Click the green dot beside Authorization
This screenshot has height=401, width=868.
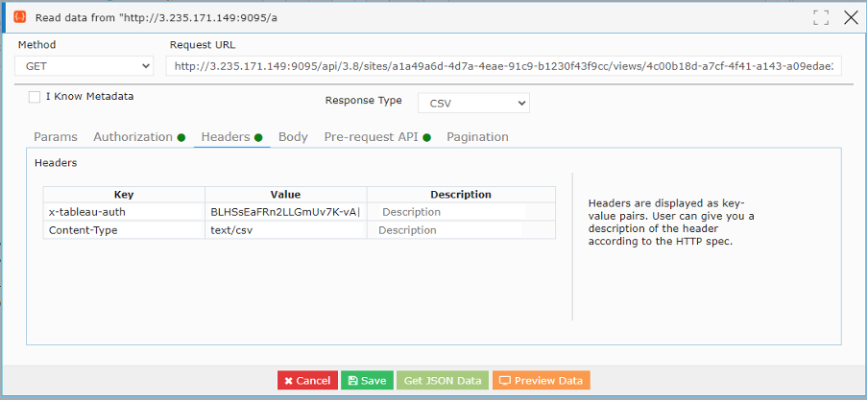[x=181, y=138]
